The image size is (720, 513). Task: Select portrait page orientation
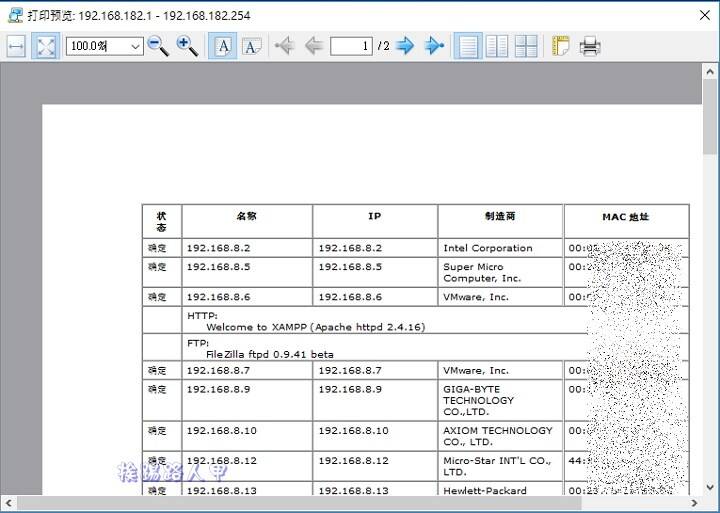pos(223,46)
